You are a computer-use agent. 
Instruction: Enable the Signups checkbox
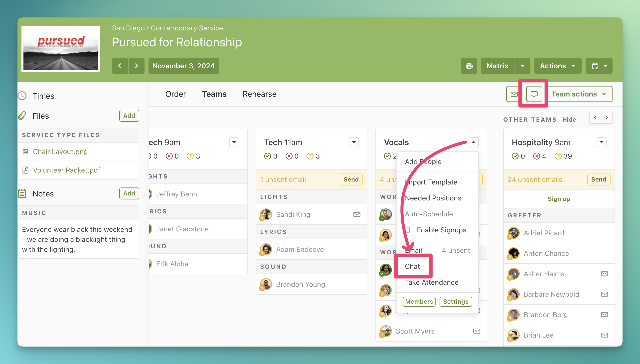[407, 230]
